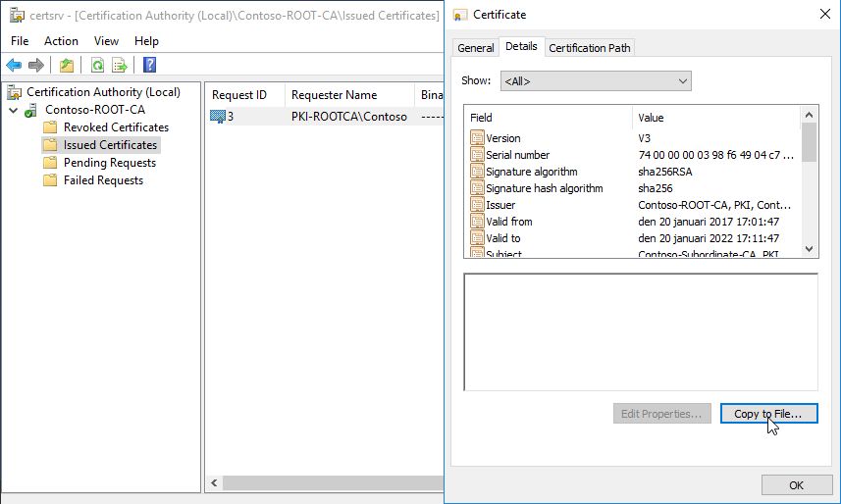Switch to the General tab

475,48
